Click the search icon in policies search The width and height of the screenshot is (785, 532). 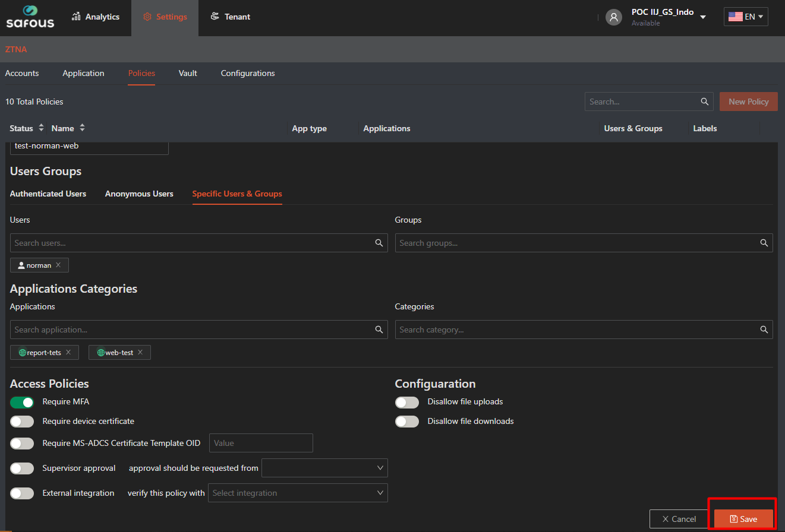[704, 102]
